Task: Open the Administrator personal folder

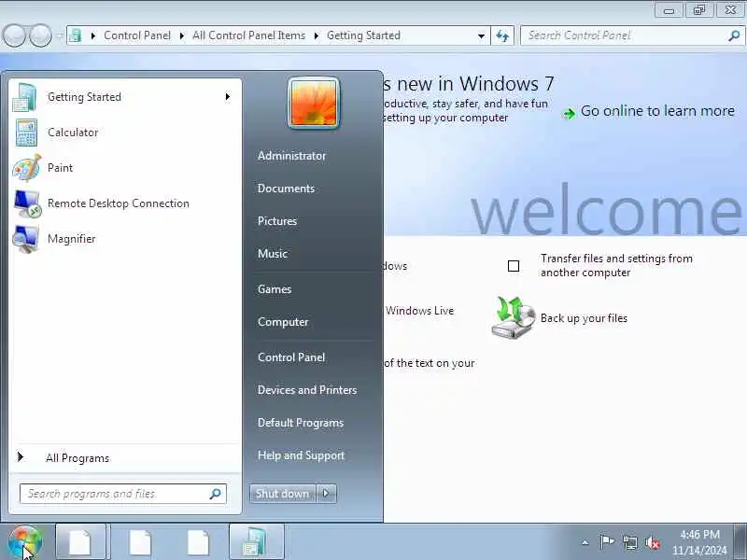Action: tap(291, 156)
